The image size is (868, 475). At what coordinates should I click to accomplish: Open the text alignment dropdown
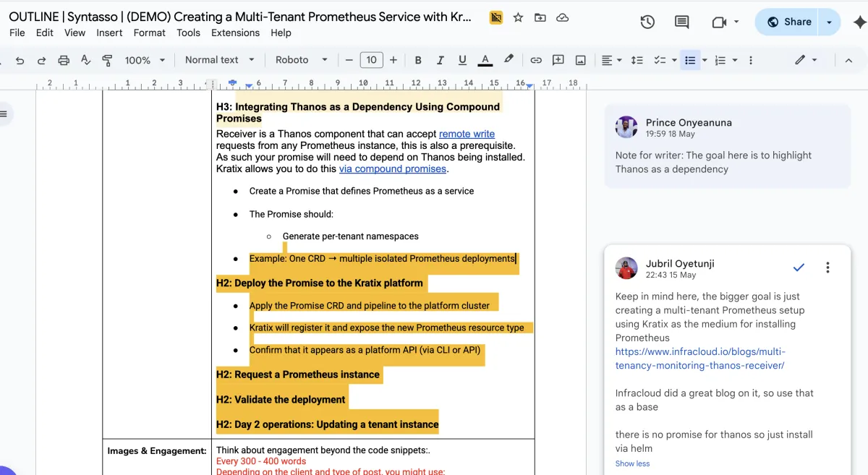[x=611, y=60]
